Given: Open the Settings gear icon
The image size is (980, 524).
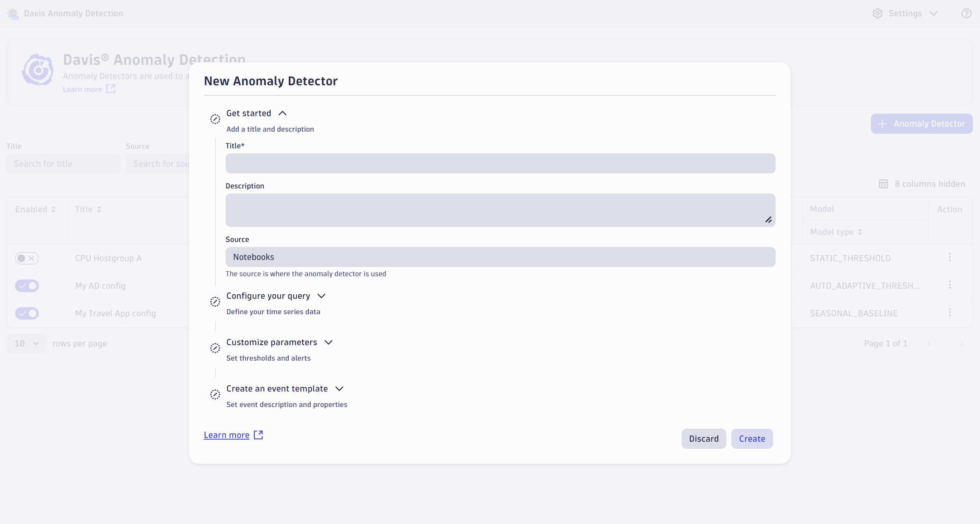Looking at the screenshot, I should [x=877, y=13].
